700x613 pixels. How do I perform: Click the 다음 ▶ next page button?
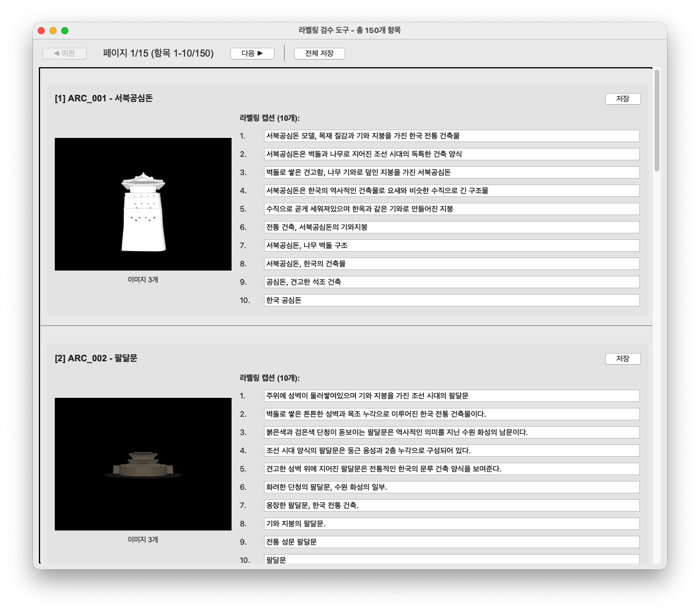252,54
